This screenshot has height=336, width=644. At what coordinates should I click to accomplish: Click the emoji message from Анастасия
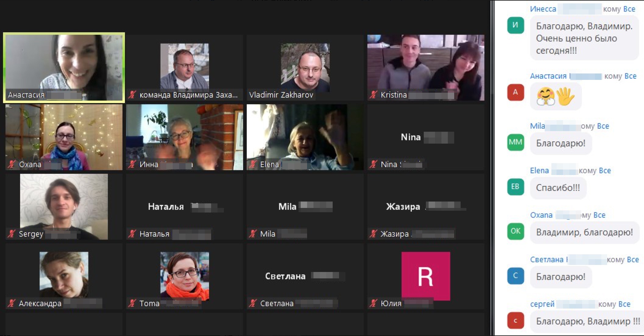[555, 96]
